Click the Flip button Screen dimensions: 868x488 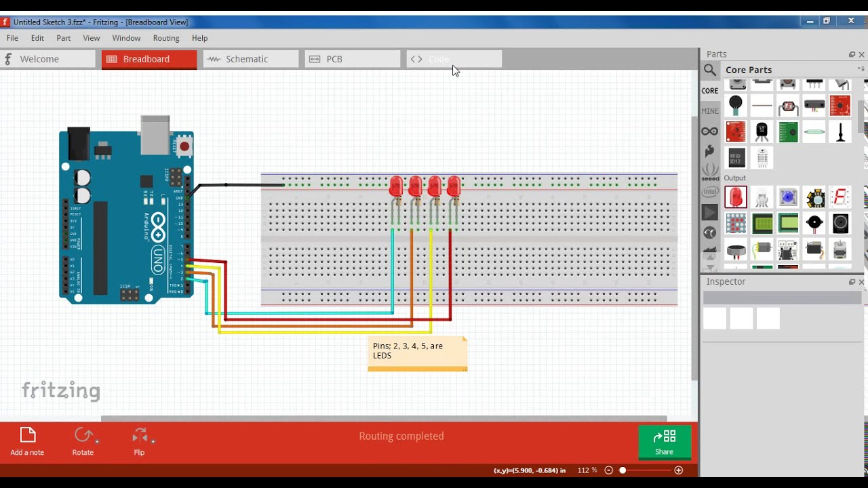tap(139, 442)
